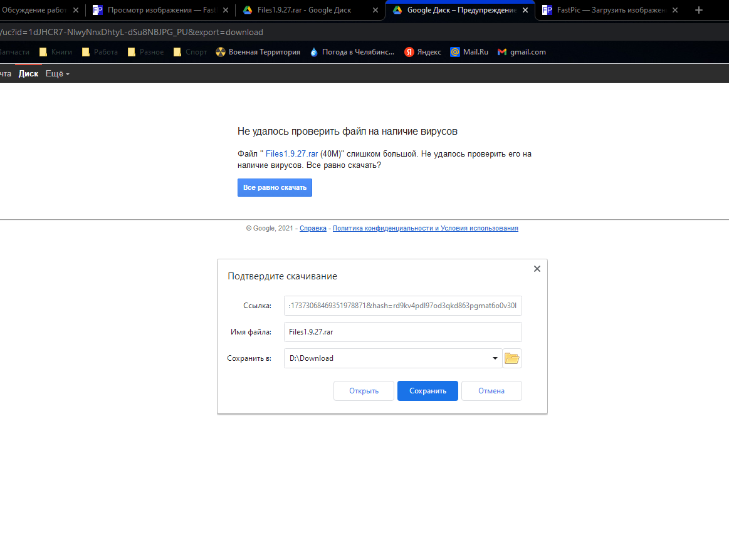Open the Справка link in footer

(313, 229)
